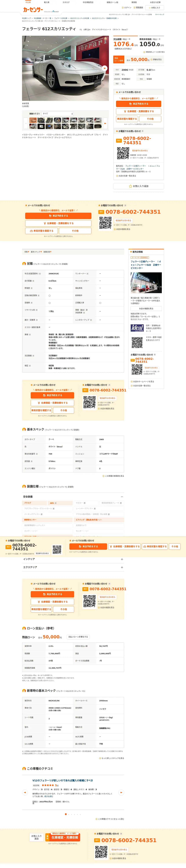The width and height of the screenshot is (186, 868).
Task: Click もっと詳しいスペックを見る link
Action: pos(112,758)
